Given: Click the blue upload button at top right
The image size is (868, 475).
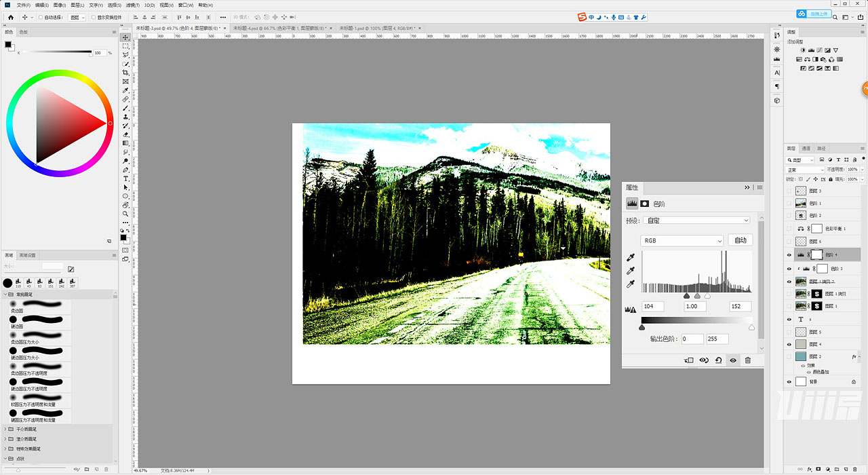Looking at the screenshot, I should pyautogui.click(x=814, y=13).
